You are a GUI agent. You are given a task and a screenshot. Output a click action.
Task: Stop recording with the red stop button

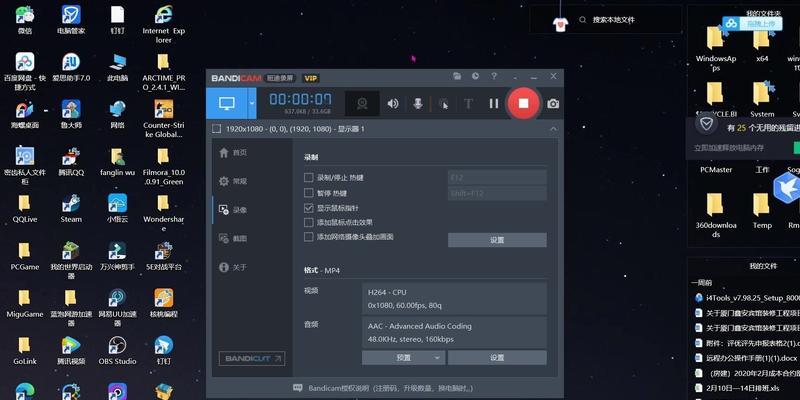[x=523, y=103]
